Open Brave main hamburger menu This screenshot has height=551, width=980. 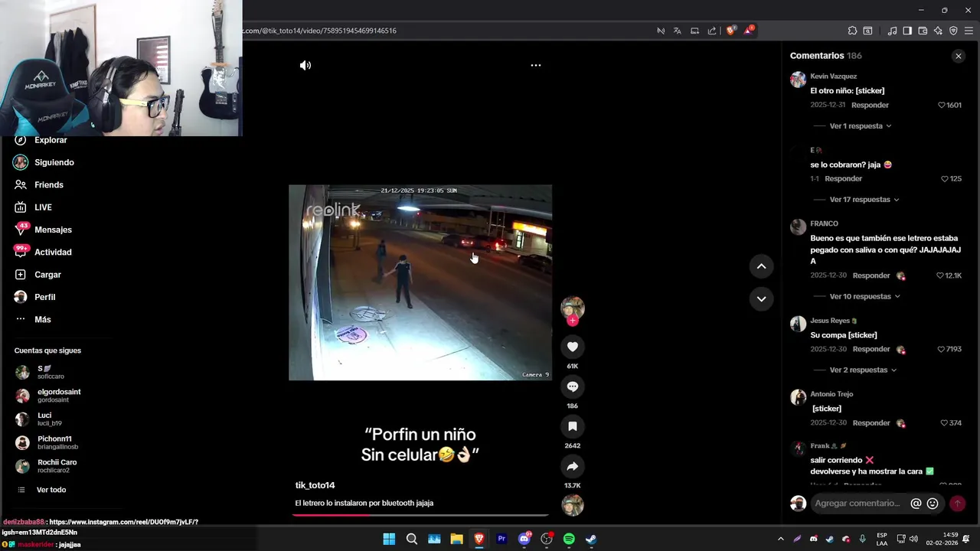point(969,31)
